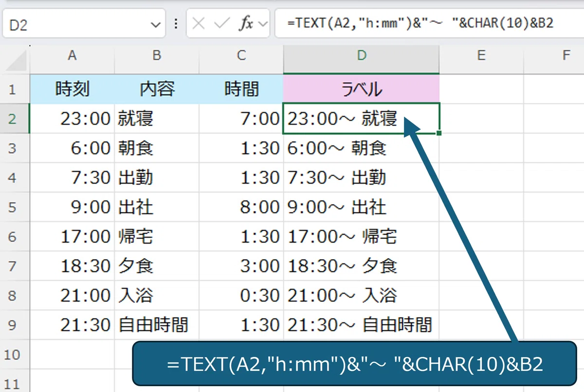
Task: Select cell 3:00 in column C
Action: [x=241, y=266]
